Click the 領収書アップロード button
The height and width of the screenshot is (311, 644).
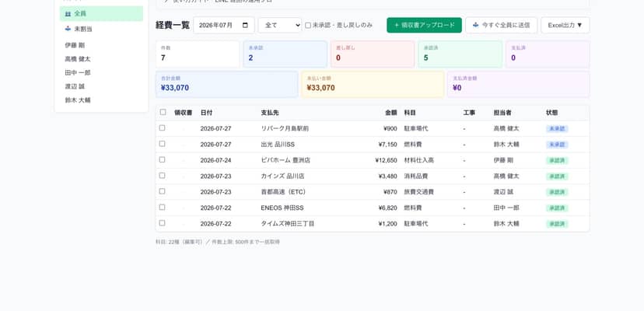coord(424,25)
